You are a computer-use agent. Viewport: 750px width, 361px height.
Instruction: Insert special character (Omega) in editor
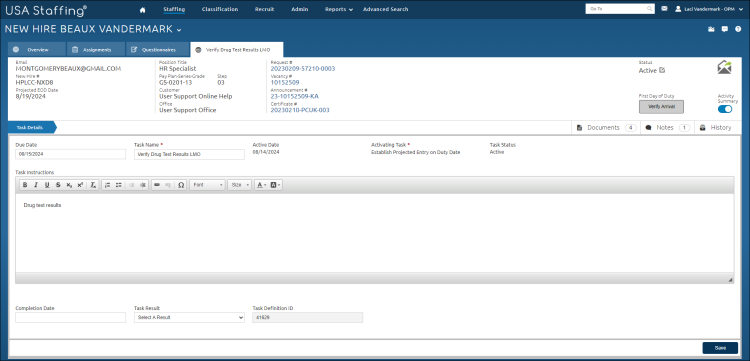181,185
